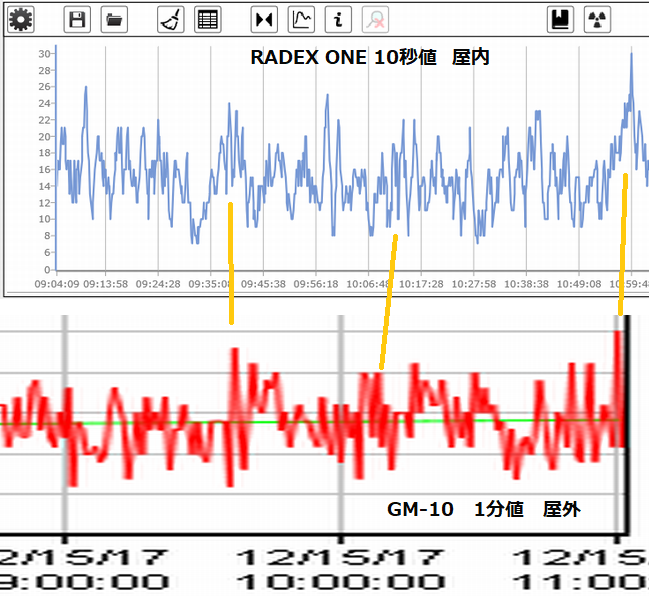Clear chart data with the broom icon

[171, 19]
